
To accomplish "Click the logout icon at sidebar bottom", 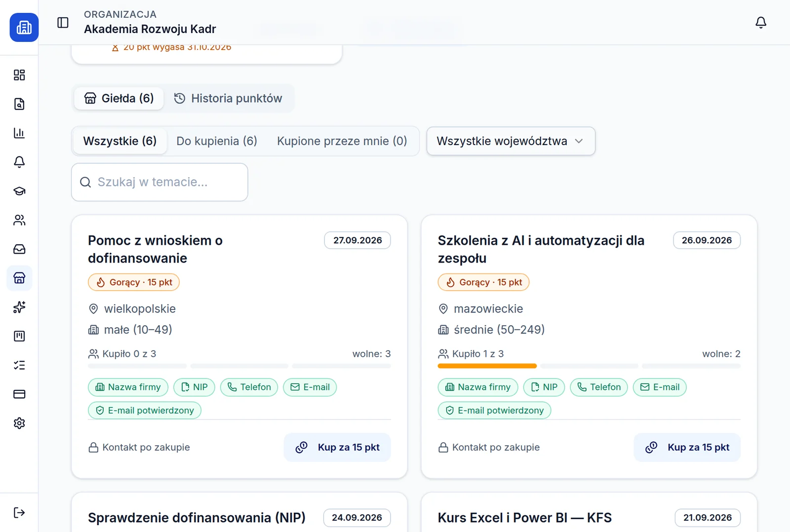I will [x=19, y=513].
